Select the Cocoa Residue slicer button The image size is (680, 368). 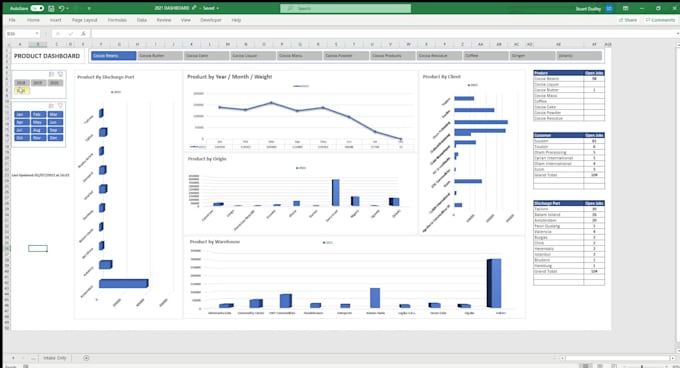coord(439,55)
